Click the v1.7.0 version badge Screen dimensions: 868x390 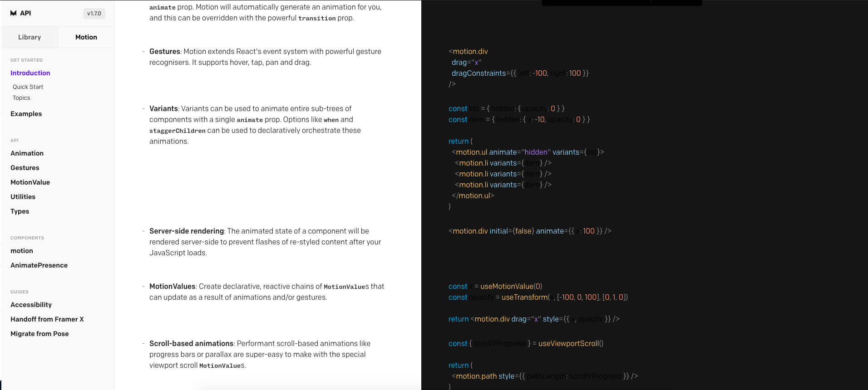point(94,13)
